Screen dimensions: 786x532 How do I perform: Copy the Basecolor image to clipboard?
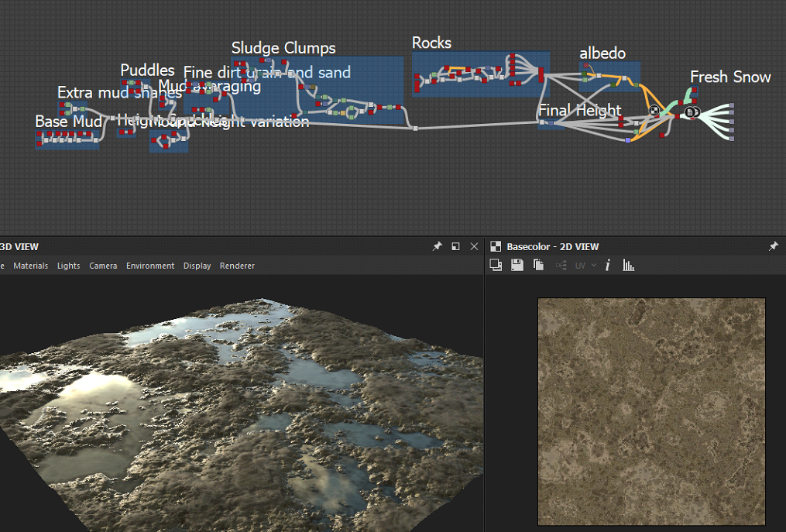[538, 266]
